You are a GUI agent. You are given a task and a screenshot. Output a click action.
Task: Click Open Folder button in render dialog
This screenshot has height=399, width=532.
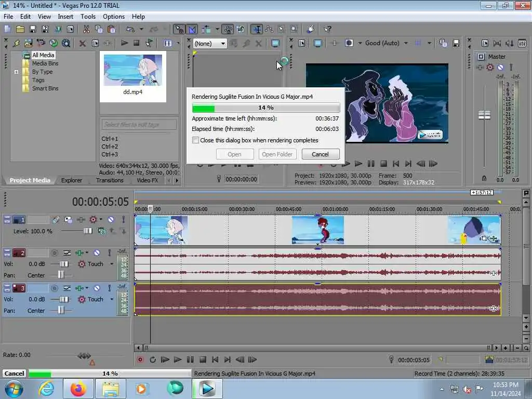point(277,154)
